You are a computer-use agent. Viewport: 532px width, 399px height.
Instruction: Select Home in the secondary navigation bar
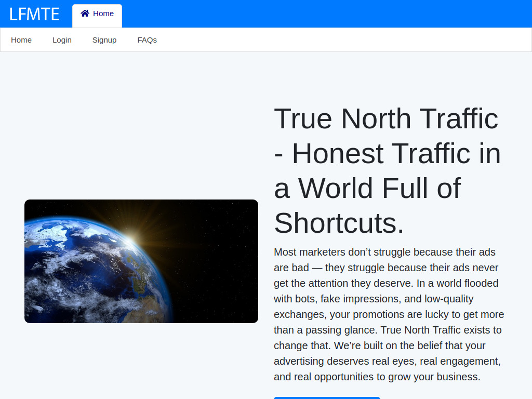point(21,39)
